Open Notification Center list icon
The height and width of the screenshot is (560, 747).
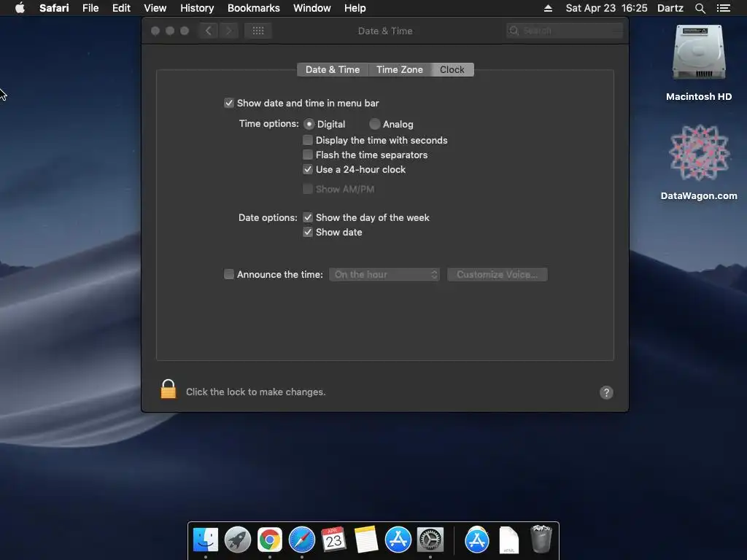tap(723, 8)
